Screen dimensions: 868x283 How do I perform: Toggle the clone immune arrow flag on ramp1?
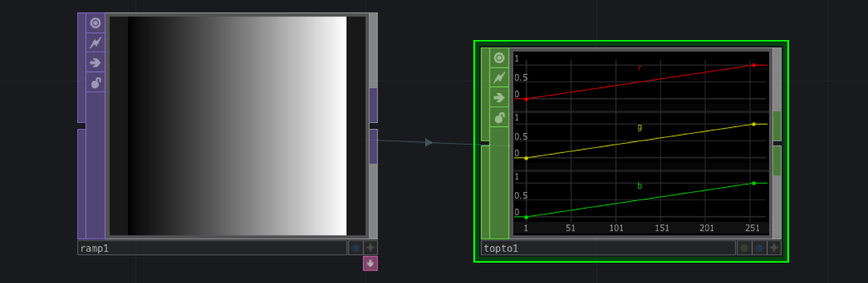coord(96,62)
